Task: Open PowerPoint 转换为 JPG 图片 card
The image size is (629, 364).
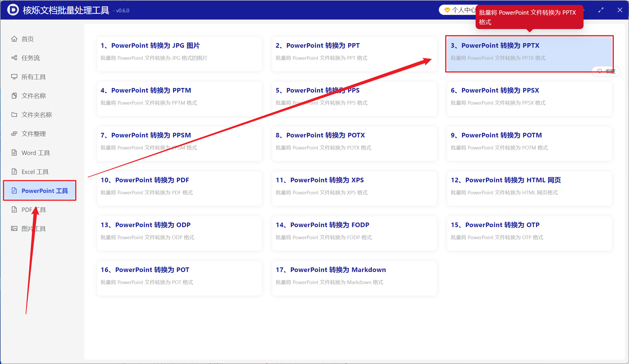Action: pyautogui.click(x=180, y=54)
